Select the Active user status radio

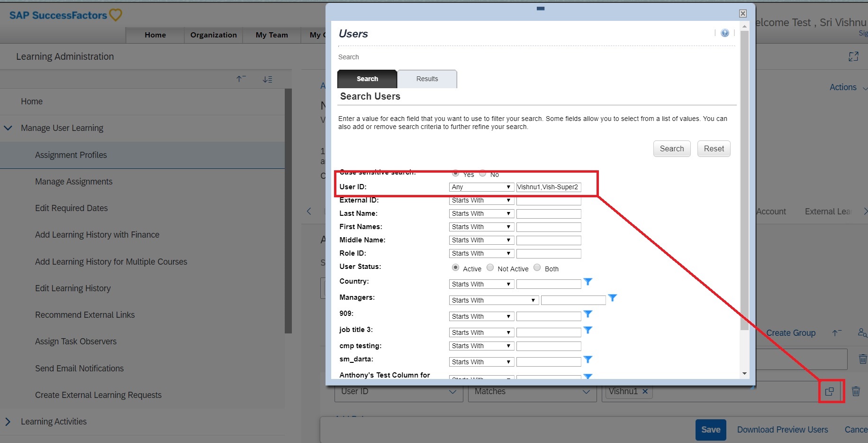pyautogui.click(x=455, y=268)
